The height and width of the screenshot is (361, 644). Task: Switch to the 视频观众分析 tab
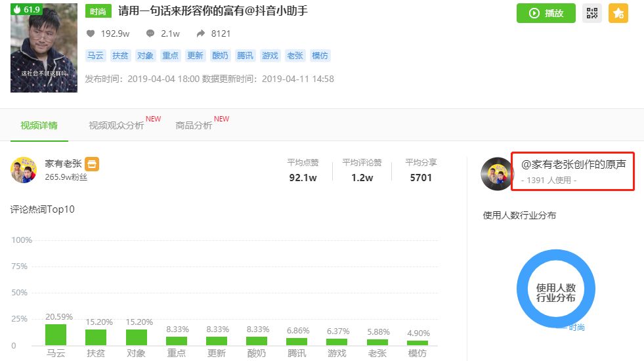tap(116, 125)
